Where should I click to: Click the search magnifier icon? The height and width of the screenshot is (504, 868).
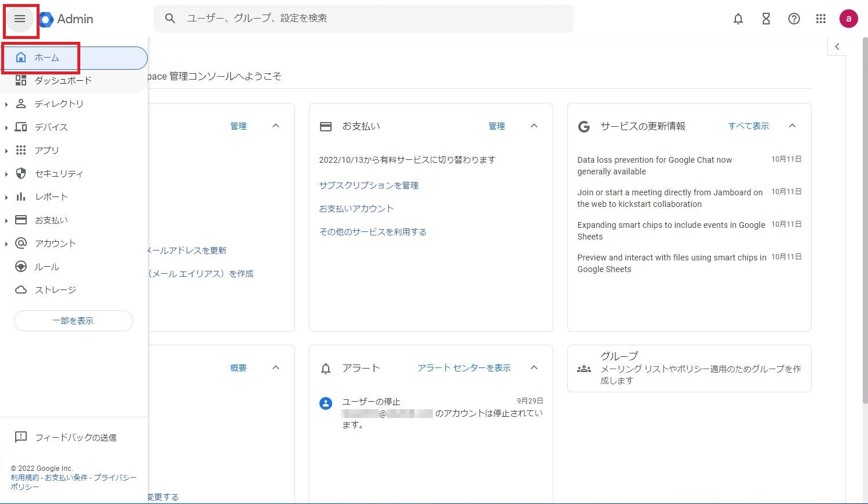pos(170,19)
